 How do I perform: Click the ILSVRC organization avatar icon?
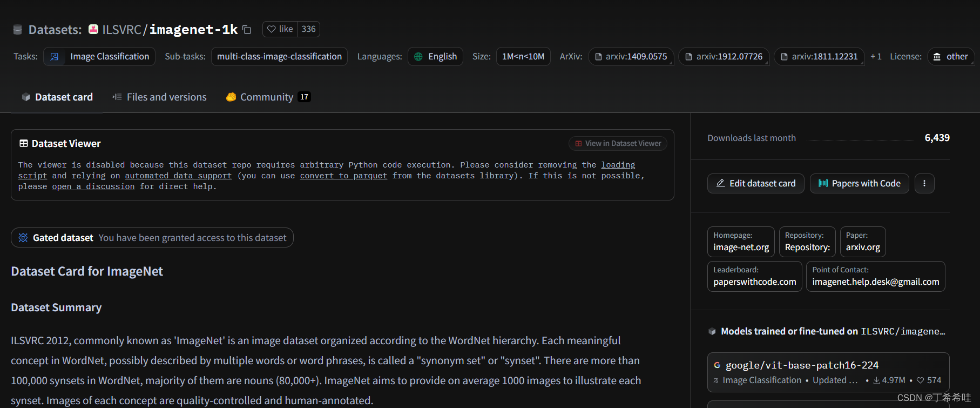(x=93, y=29)
